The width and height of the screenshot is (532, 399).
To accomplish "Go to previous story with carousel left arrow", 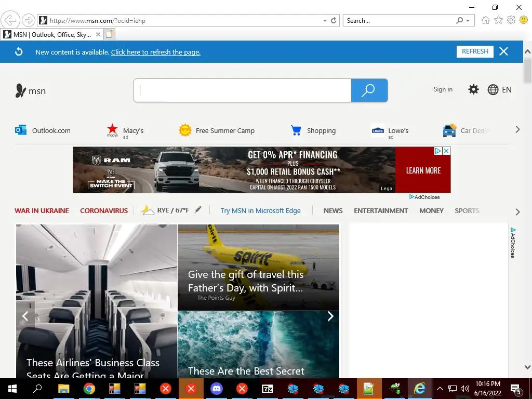I will pyautogui.click(x=25, y=316).
